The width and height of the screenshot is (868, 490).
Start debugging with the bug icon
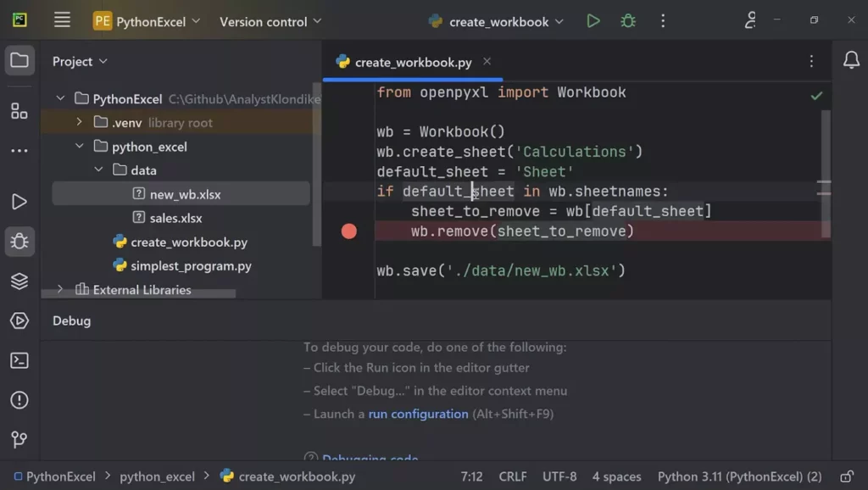(627, 21)
